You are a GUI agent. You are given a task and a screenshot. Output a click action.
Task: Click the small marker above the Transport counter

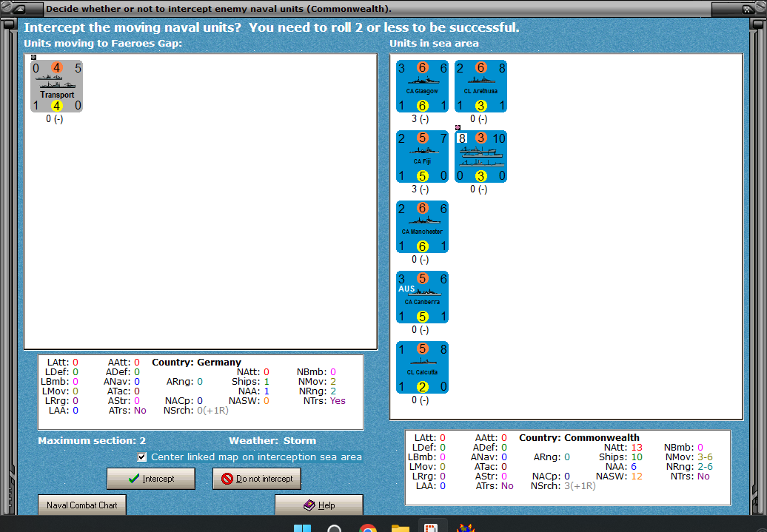[x=33, y=57]
